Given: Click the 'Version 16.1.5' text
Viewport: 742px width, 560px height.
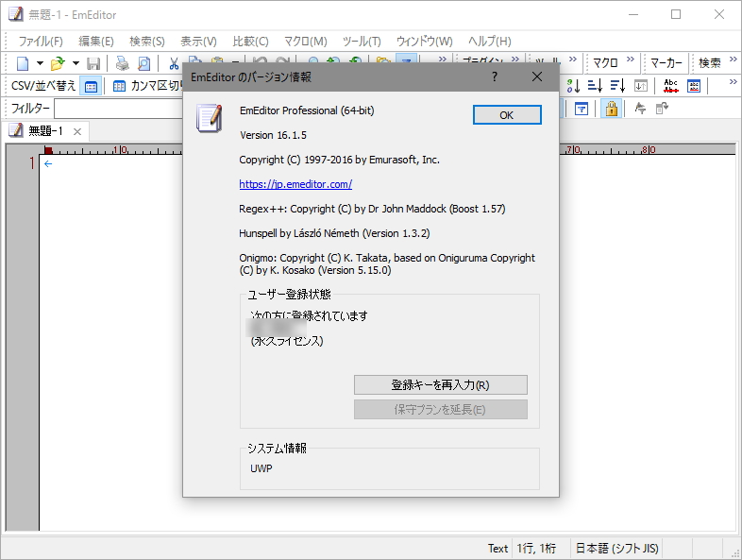Looking at the screenshot, I should [x=273, y=135].
